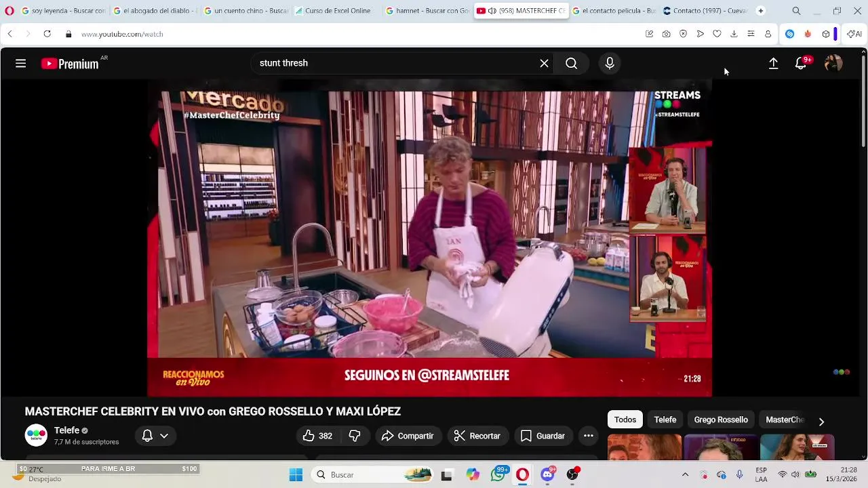The image size is (868, 488).
Task: Switch to 'el abogado del diablo' tab
Action: pos(155,11)
